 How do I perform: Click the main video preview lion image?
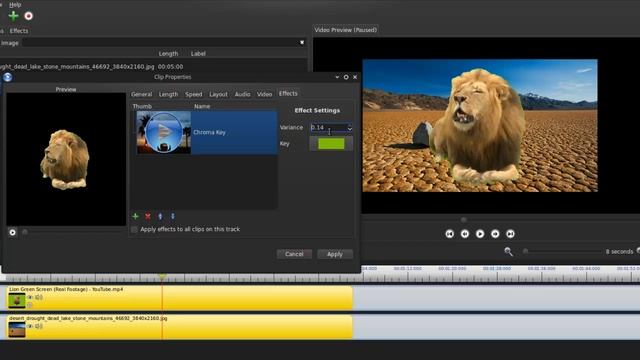[x=480, y=126]
